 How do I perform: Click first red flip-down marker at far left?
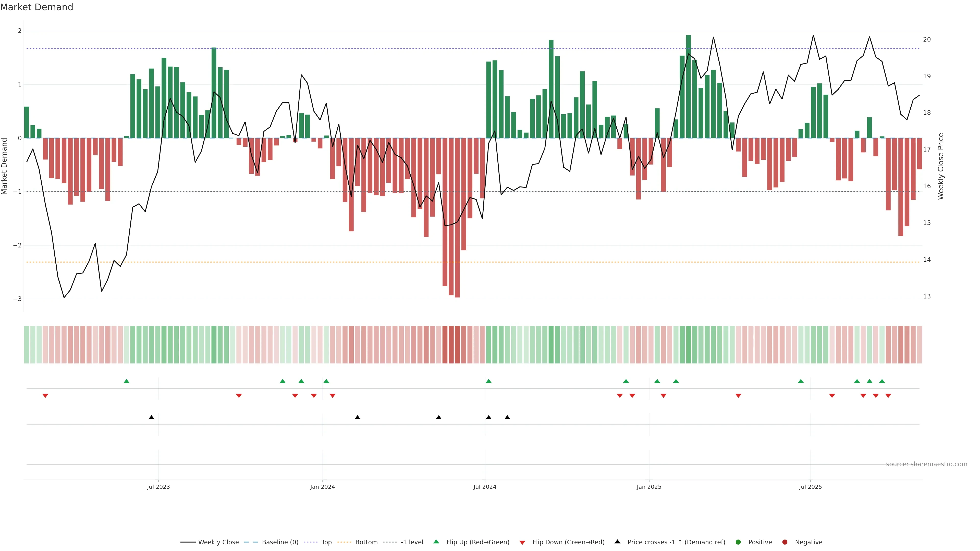pos(45,396)
